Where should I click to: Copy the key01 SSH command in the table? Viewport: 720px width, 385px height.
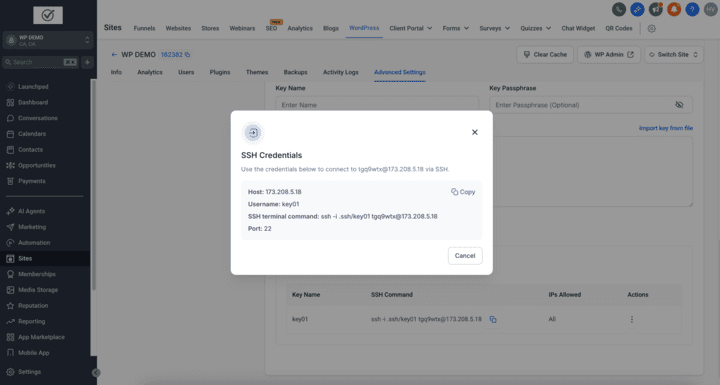pos(493,319)
